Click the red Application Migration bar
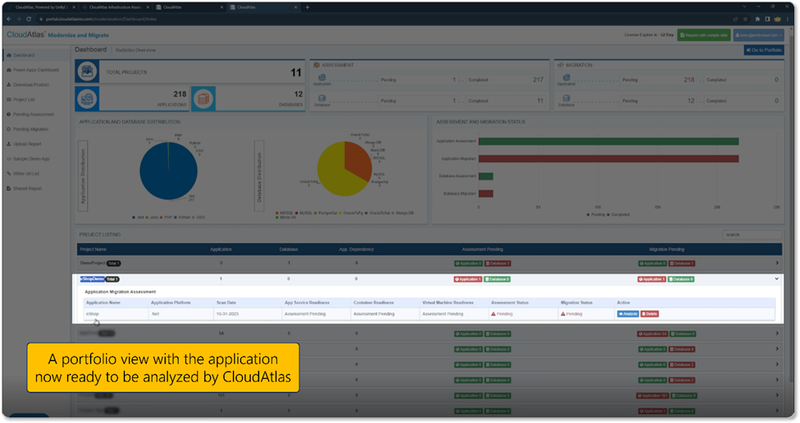 click(x=609, y=159)
